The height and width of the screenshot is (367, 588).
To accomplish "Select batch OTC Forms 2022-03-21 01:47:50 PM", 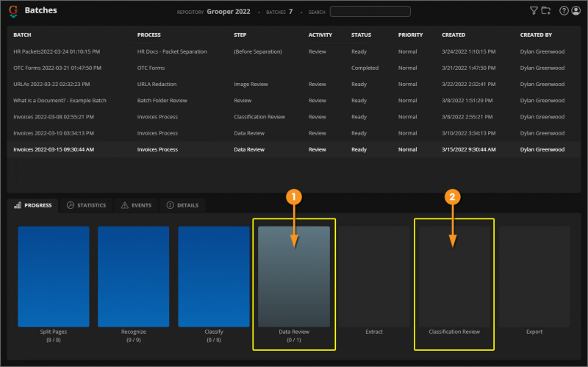I will 57,68.
